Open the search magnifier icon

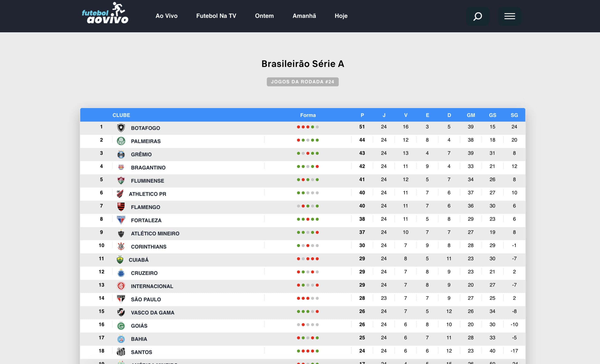tap(477, 16)
